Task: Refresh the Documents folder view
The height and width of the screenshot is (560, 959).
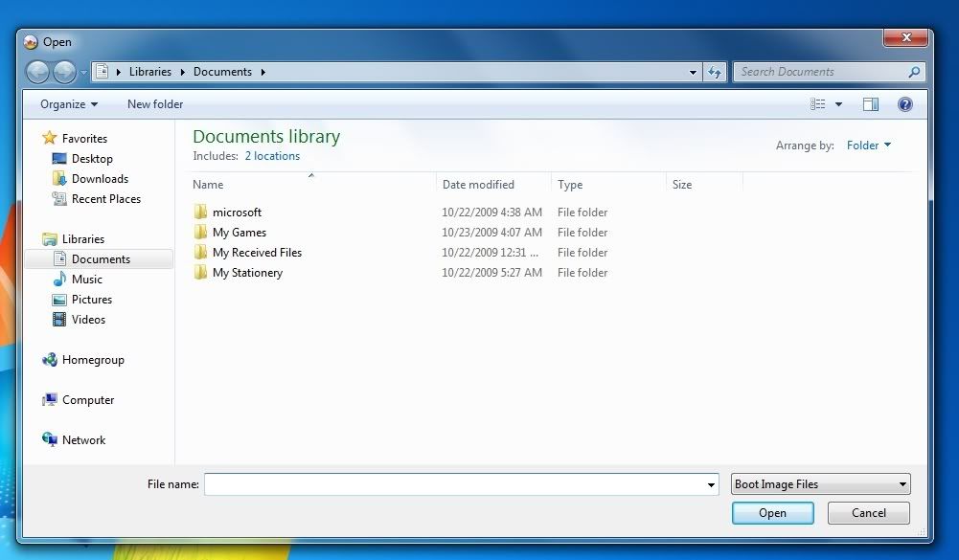Action: pos(715,72)
